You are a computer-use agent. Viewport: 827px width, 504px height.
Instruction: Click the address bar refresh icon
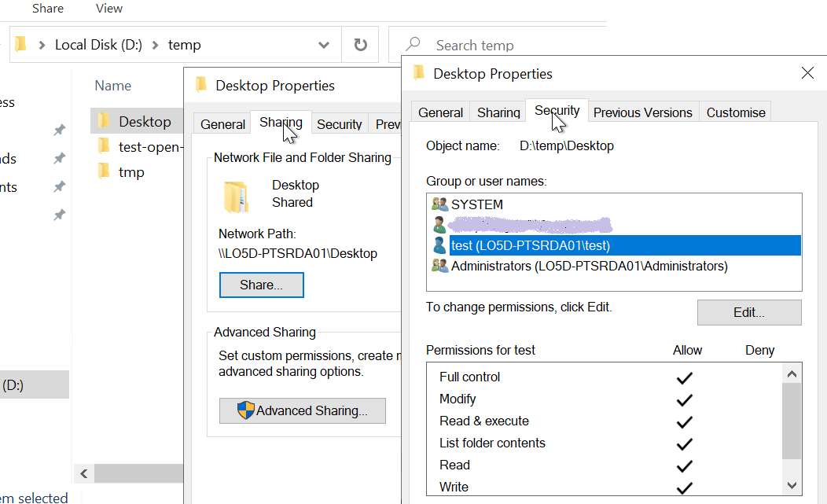click(x=360, y=44)
